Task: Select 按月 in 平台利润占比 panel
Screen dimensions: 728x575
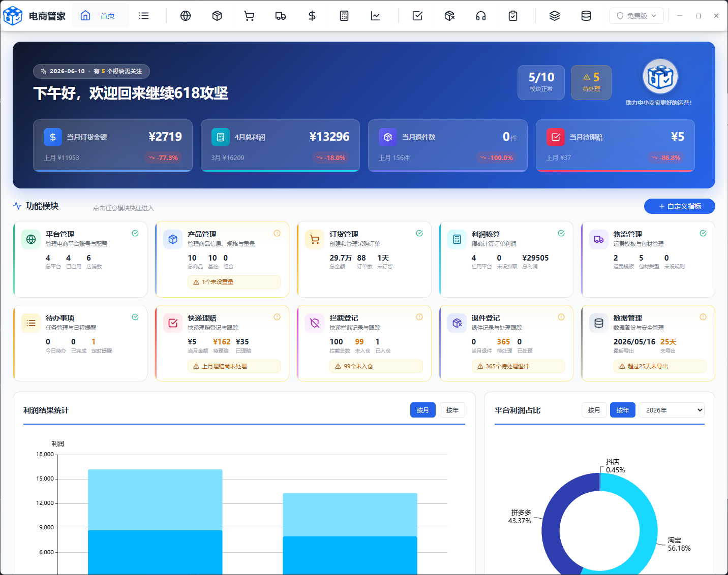Action: pos(594,410)
